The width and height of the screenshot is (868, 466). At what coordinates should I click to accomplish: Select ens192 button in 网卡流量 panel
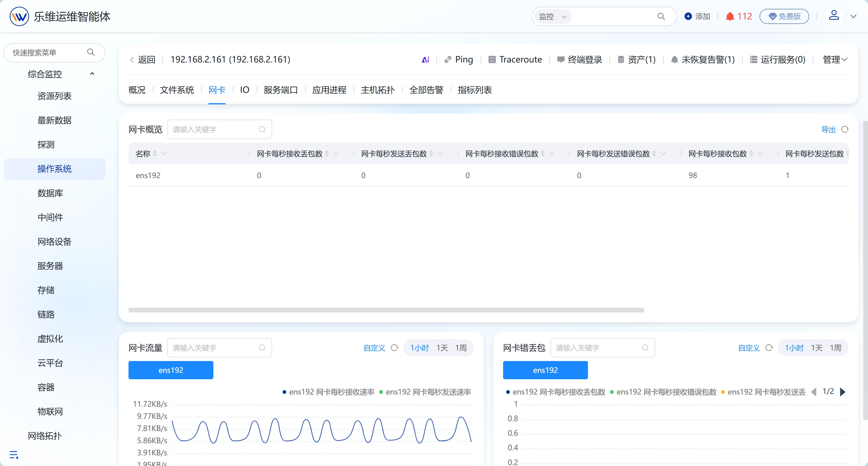coord(171,370)
